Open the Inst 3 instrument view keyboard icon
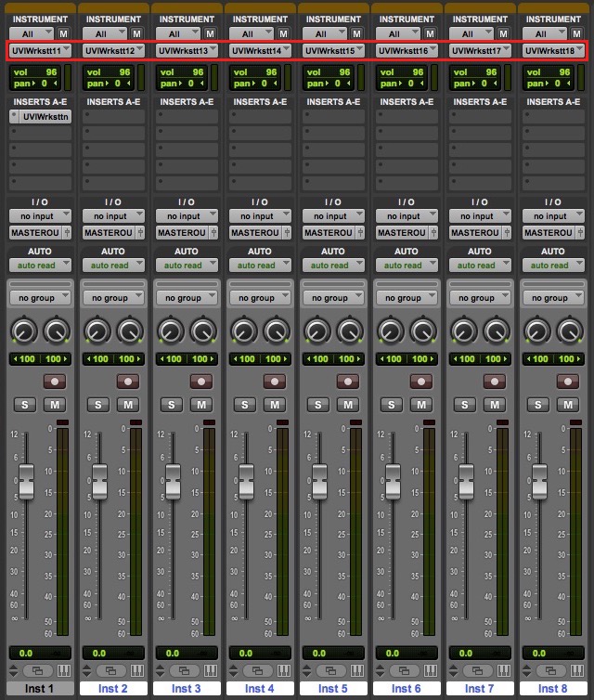 coord(210,670)
